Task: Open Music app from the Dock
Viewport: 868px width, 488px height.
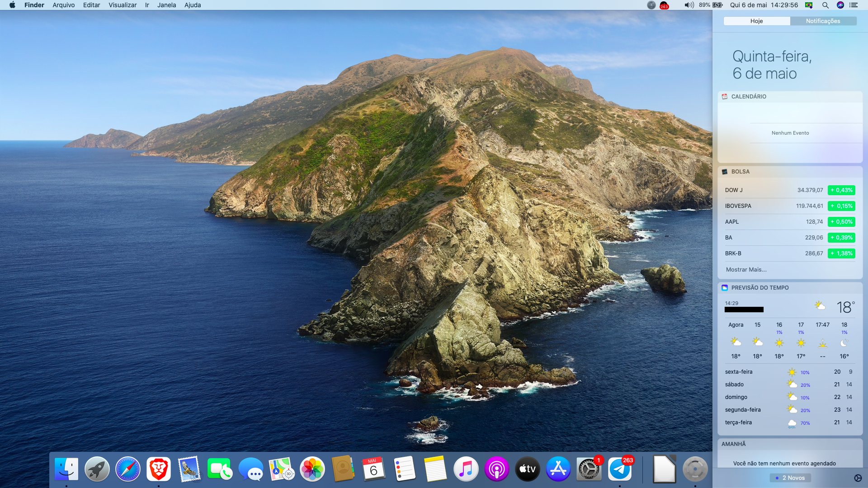Action: [x=466, y=469]
